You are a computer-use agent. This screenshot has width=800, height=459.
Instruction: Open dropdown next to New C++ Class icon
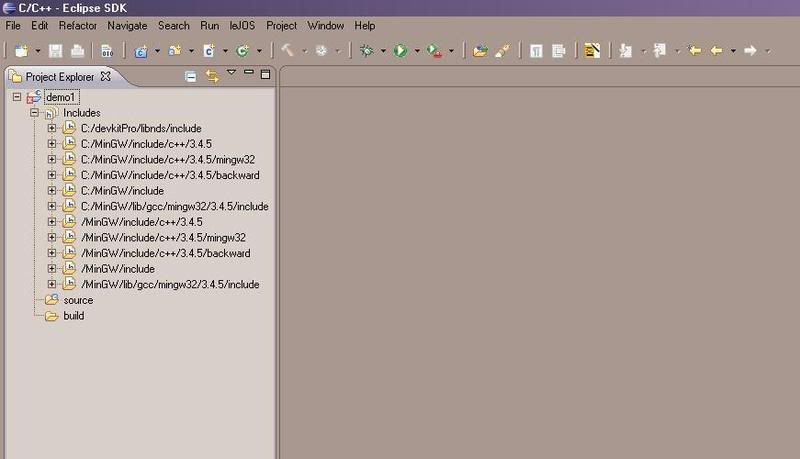259,51
